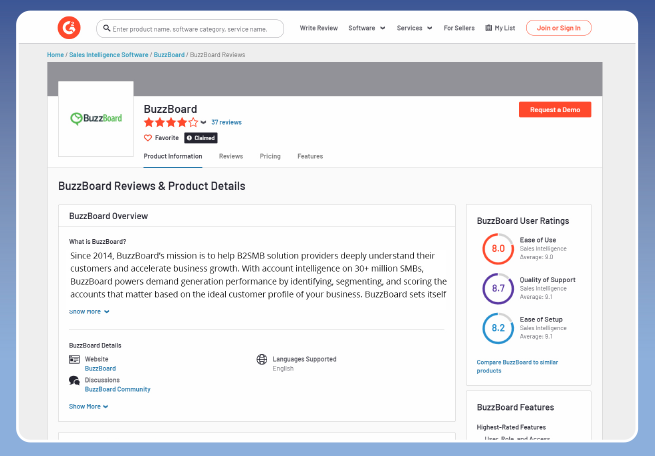Click the BuzzBoard logo thumbnail
Image resolution: width=655 pixels, height=456 pixels.
pos(95,118)
